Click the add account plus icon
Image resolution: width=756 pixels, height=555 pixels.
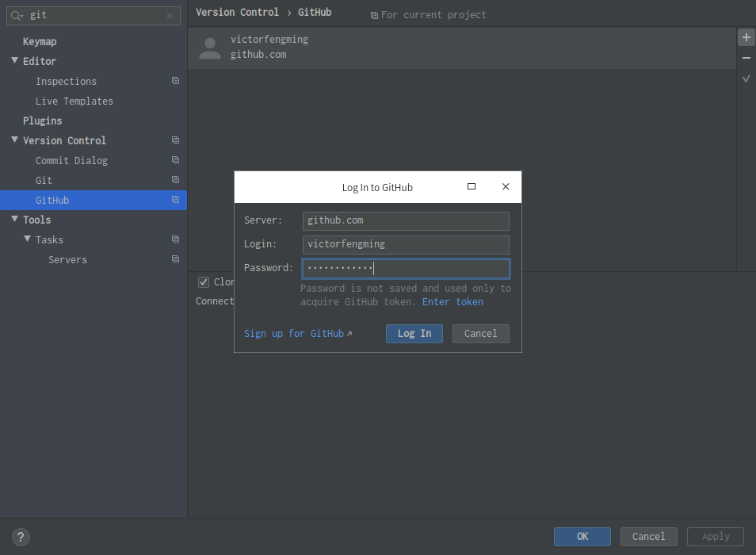coord(746,37)
